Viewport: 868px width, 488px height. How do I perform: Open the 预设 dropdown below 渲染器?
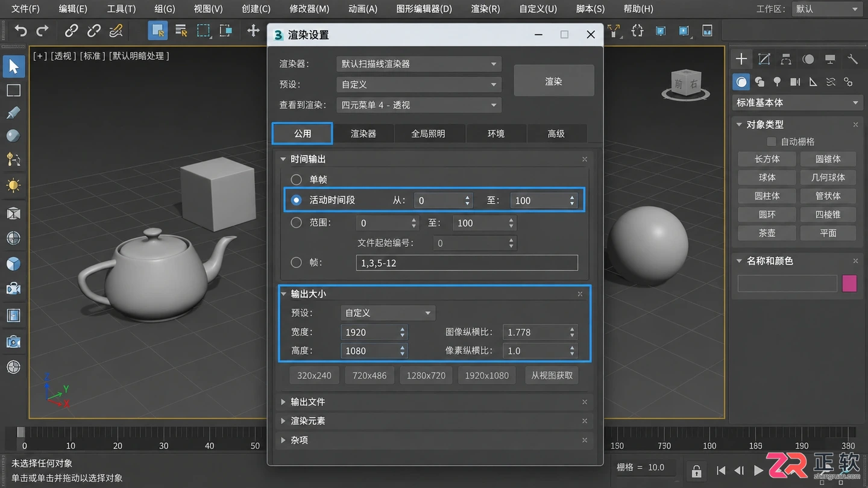coord(418,84)
